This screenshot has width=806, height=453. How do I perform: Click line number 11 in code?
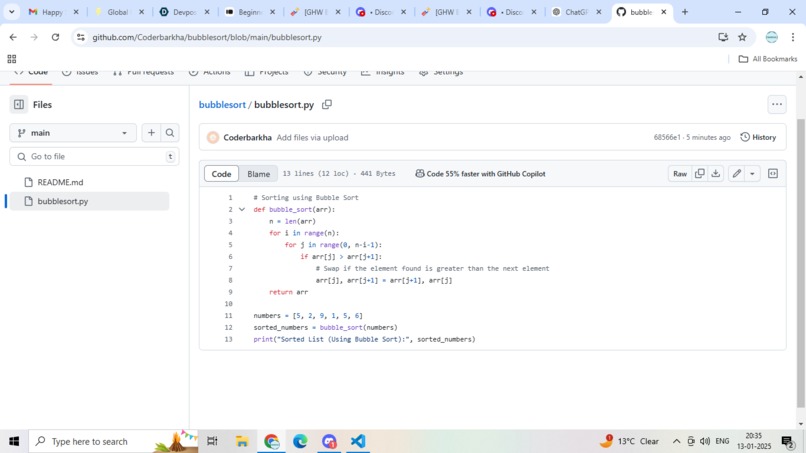[x=228, y=315]
